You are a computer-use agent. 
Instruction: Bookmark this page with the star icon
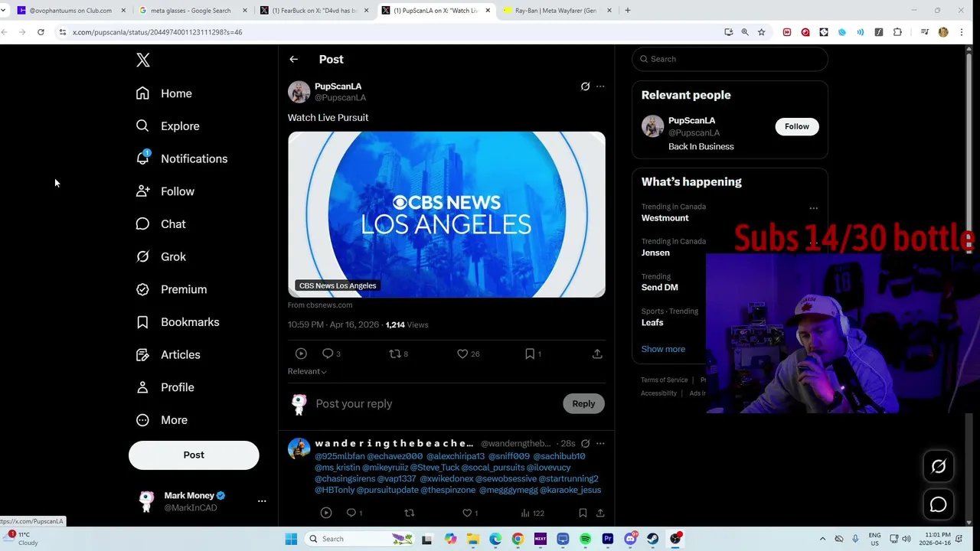point(761,32)
